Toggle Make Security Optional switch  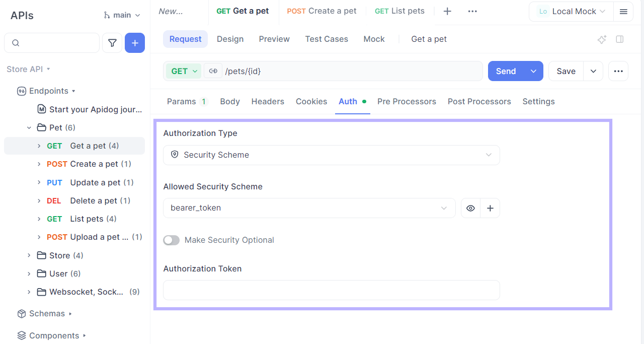[172, 240]
